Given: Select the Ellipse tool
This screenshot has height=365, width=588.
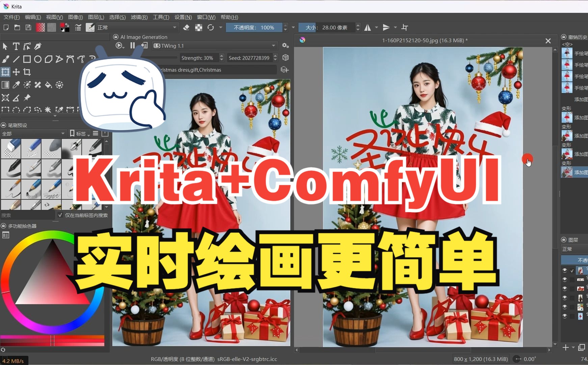Looking at the screenshot, I should 38,59.
